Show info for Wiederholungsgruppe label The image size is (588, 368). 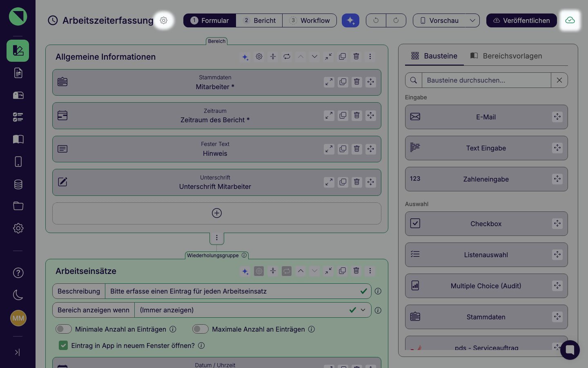244,255
